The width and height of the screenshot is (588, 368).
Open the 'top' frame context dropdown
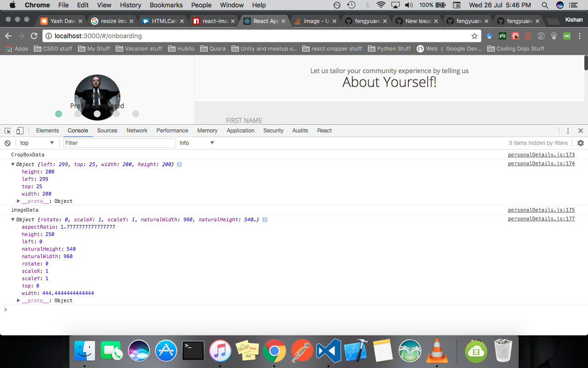point(37,143)
